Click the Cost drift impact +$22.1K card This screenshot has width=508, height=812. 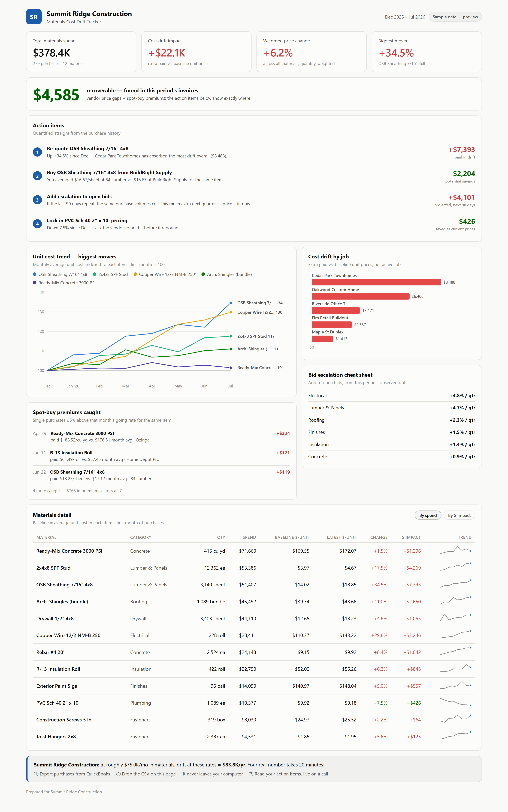tap(196, 52)
